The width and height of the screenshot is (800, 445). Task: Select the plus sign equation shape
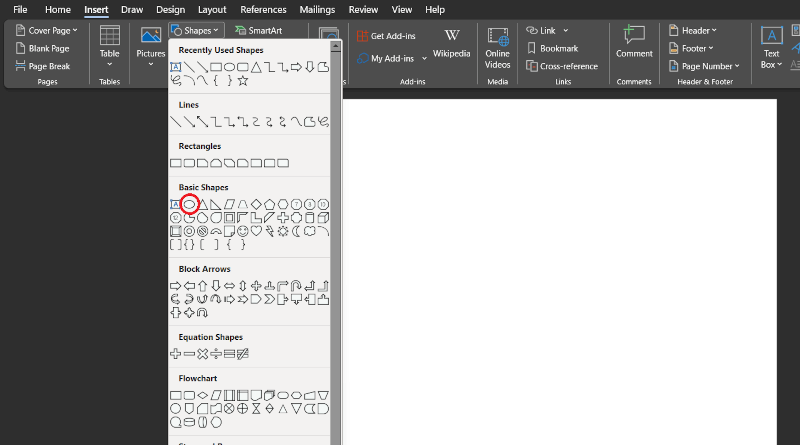click(x=175, y=354)
